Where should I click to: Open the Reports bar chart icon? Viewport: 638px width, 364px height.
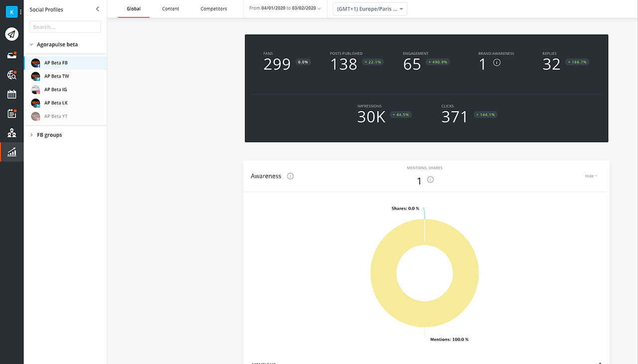pos(11,151)
